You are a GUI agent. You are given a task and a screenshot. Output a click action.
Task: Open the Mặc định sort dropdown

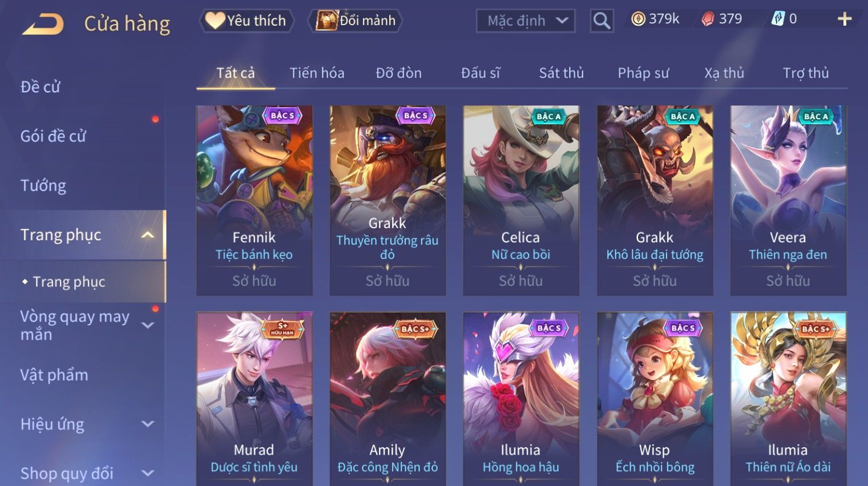click(526, 21)
